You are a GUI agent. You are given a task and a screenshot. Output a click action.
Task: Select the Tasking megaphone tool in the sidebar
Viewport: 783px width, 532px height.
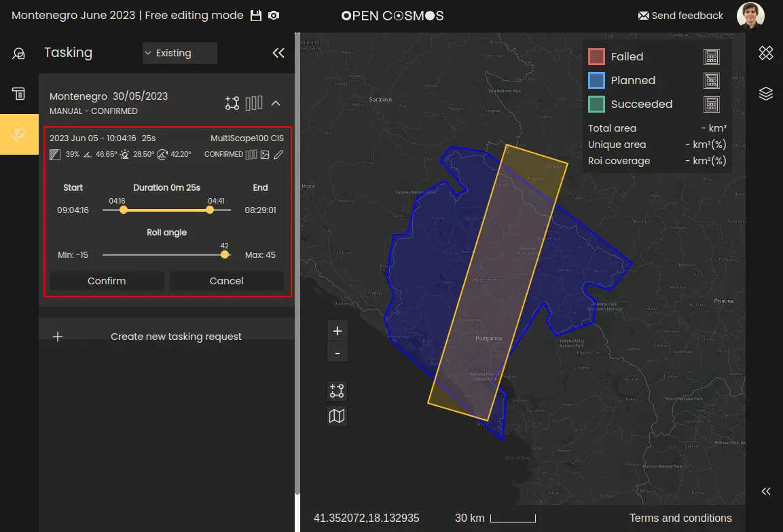(19, 134)
